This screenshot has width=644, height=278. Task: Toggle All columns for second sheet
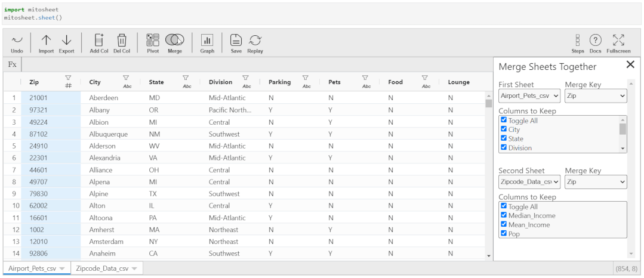coord(504,206)
